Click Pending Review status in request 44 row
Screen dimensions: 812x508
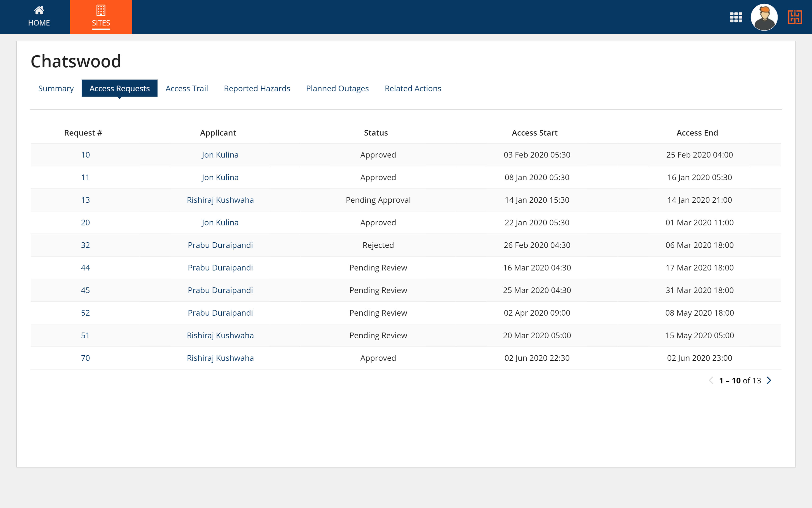click(x=378, y=268)
